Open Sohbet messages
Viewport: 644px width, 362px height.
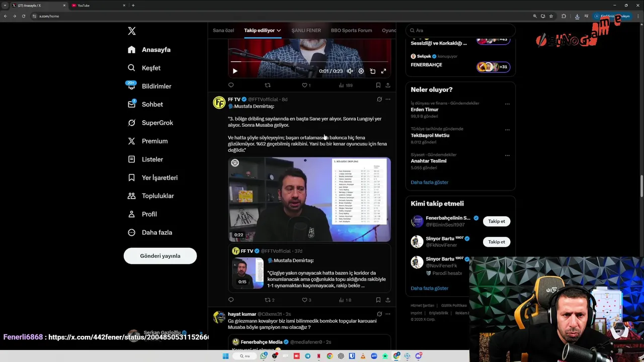click(x=145, y=105)
